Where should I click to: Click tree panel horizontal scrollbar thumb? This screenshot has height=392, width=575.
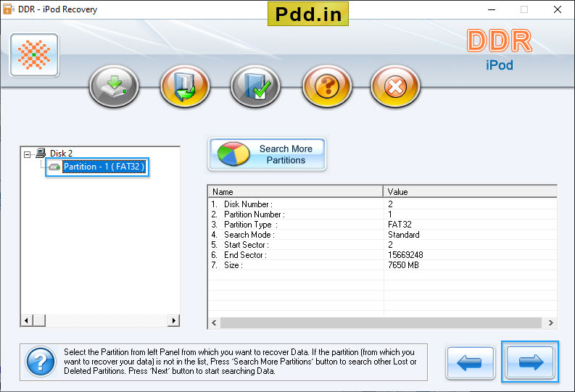[39, 320]
